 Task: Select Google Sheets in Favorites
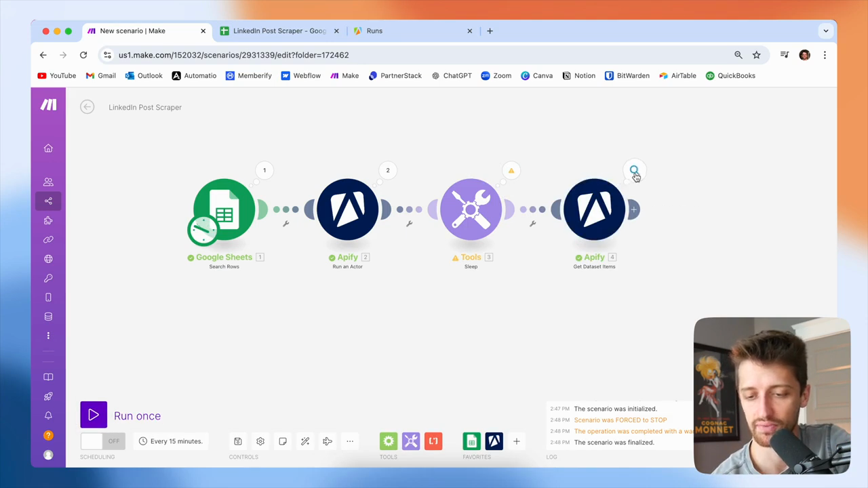[471, 441]
